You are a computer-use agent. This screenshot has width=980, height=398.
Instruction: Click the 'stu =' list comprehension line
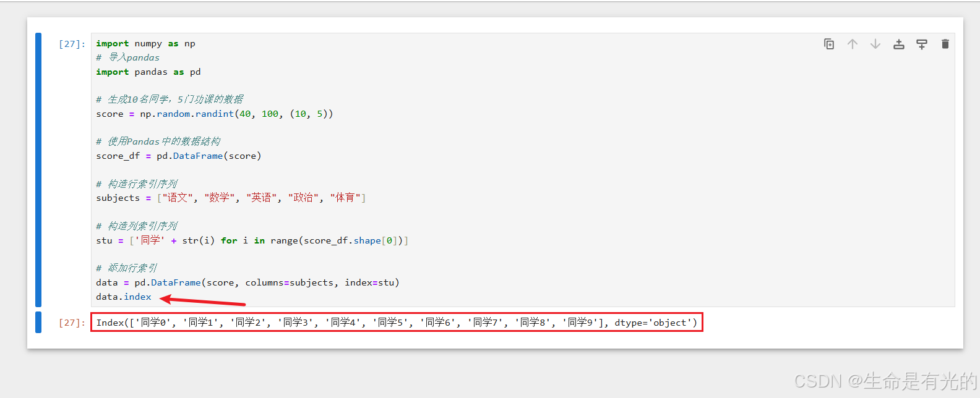coord(252,240)
